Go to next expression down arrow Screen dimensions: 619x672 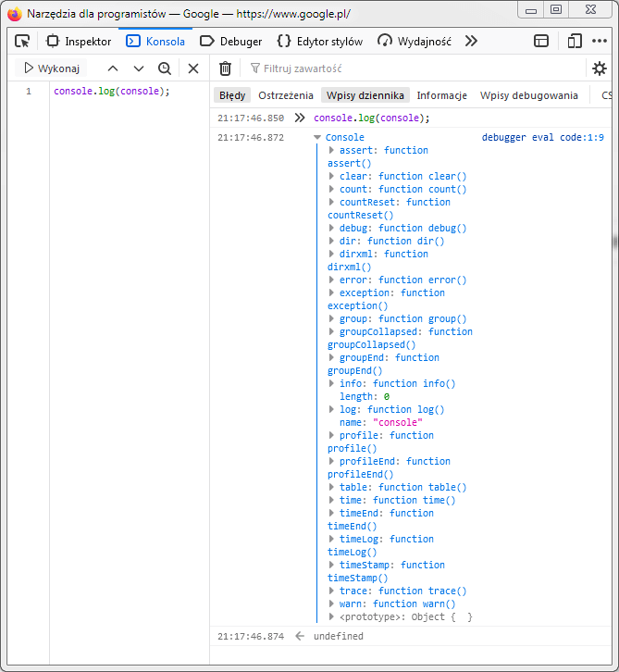[x=139, y=68]
